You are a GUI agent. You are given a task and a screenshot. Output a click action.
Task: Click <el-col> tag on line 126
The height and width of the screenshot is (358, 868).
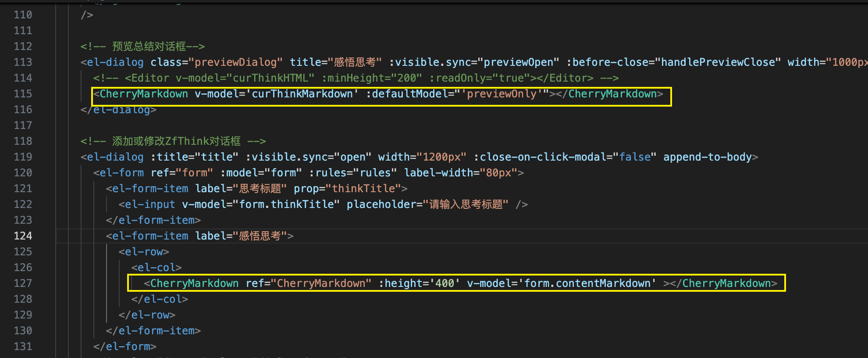pyautogui.click(x=157, y=268)
